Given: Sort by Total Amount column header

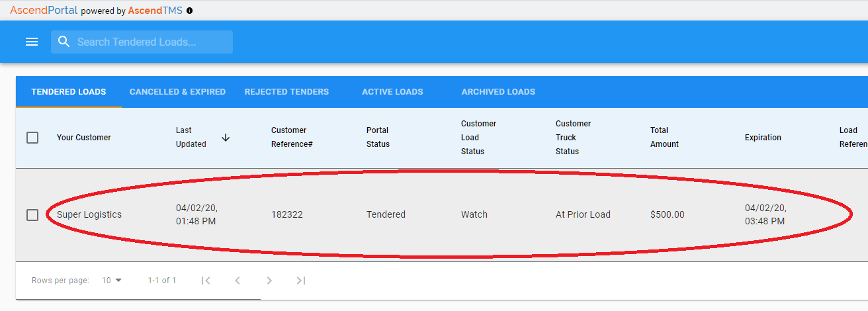Looking at the screenshot, I should (x=664, y=138).
